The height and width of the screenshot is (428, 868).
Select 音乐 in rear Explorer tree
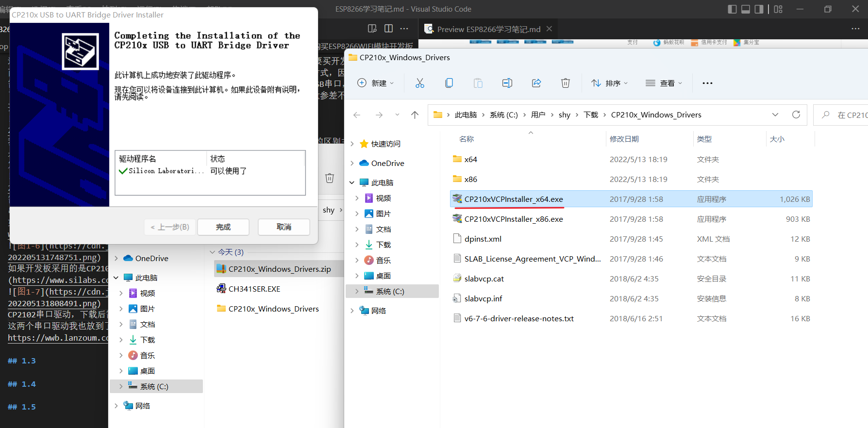(148, 355)
